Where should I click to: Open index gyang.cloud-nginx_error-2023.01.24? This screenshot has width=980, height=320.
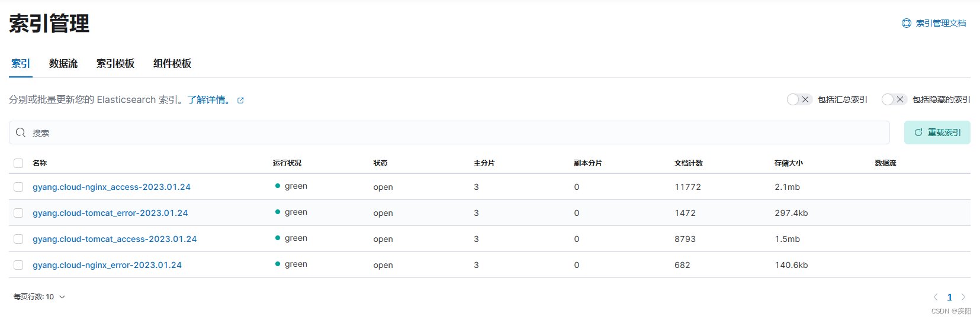(107, 265)
